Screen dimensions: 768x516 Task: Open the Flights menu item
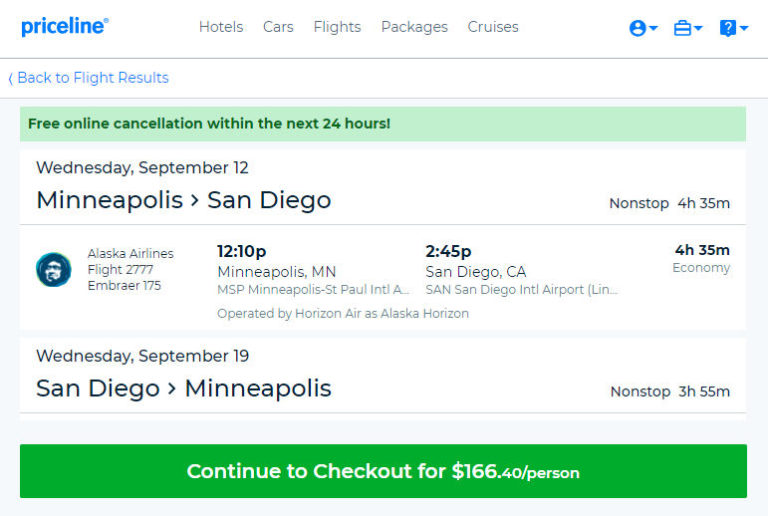pyautogui.click(x=337, y=27)
